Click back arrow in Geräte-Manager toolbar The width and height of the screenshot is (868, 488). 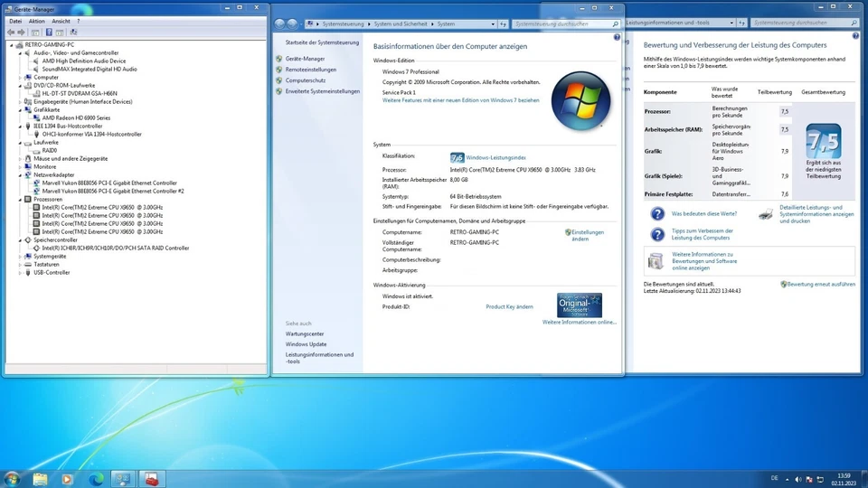(11, 33)
